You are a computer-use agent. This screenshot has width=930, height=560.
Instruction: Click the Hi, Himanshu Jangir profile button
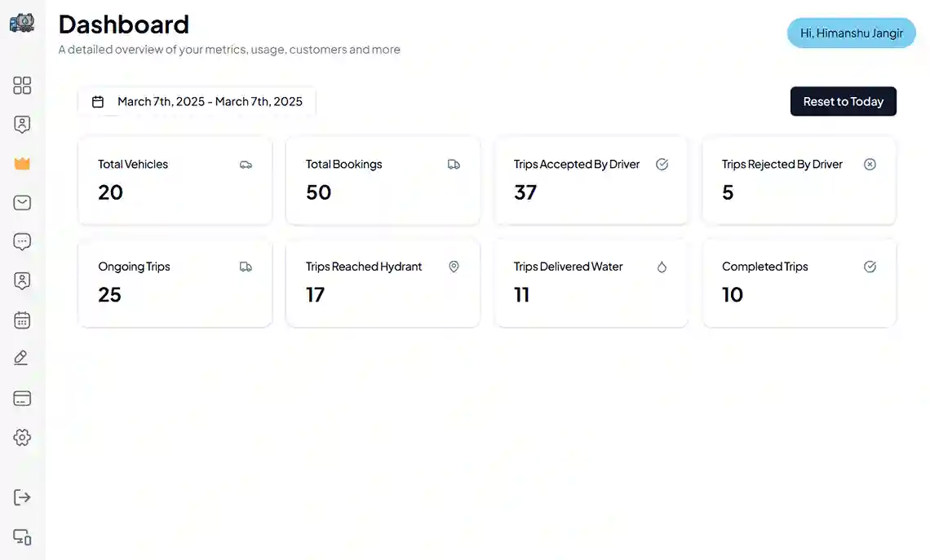pyautogui.click(x=851, y=33)
